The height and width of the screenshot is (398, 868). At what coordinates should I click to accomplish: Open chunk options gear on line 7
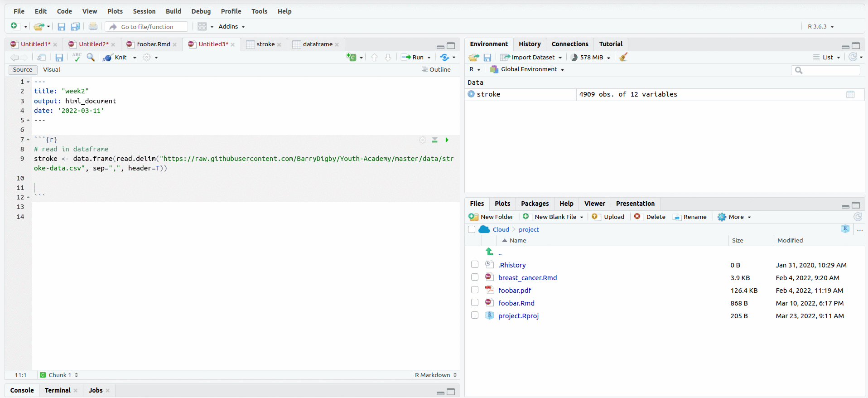click(x=422, y=140)
